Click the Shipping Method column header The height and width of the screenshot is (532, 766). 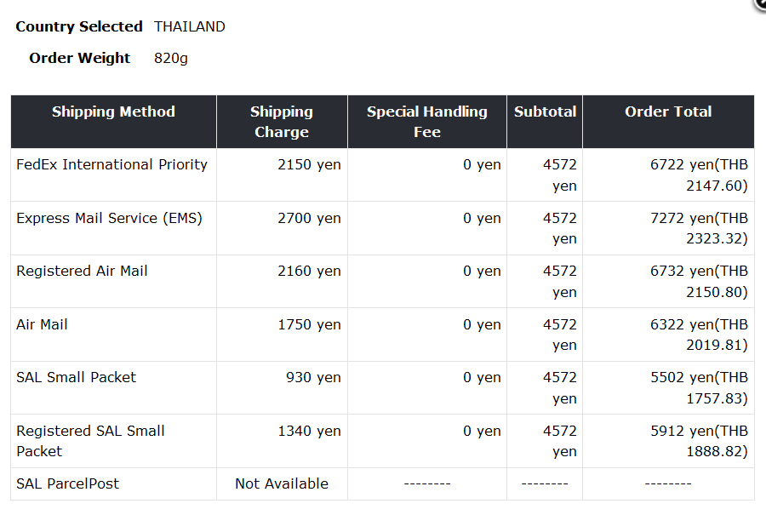tap(113, 112)
